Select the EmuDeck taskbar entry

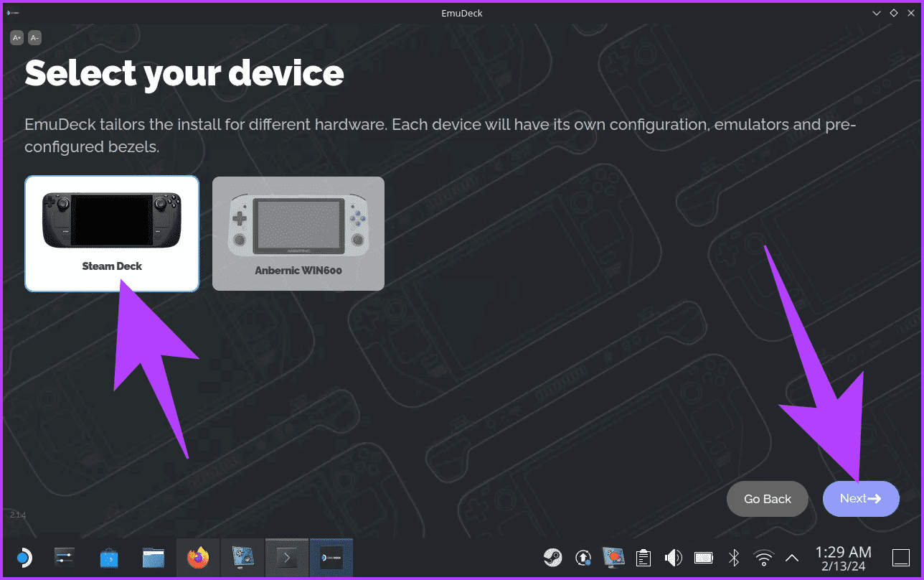(331, 558)
